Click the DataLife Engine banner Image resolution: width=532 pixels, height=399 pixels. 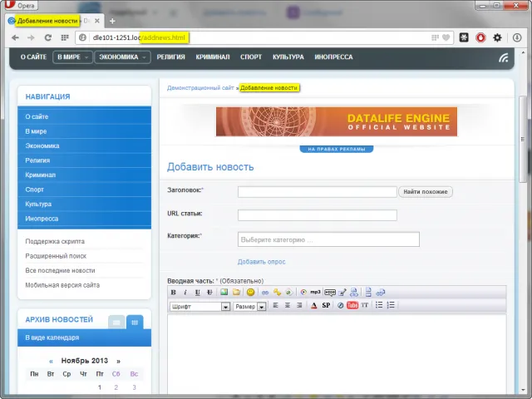point(337,121)
